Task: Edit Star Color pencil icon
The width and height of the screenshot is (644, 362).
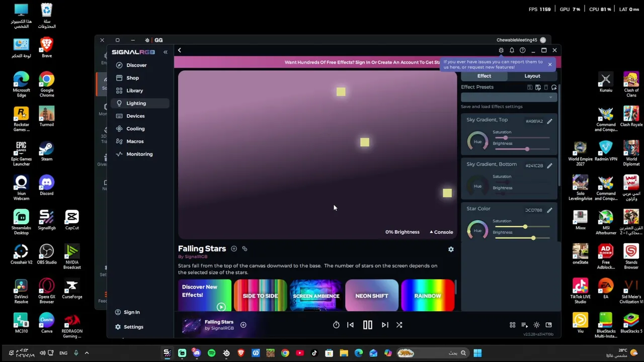Action: click(549, 210)
